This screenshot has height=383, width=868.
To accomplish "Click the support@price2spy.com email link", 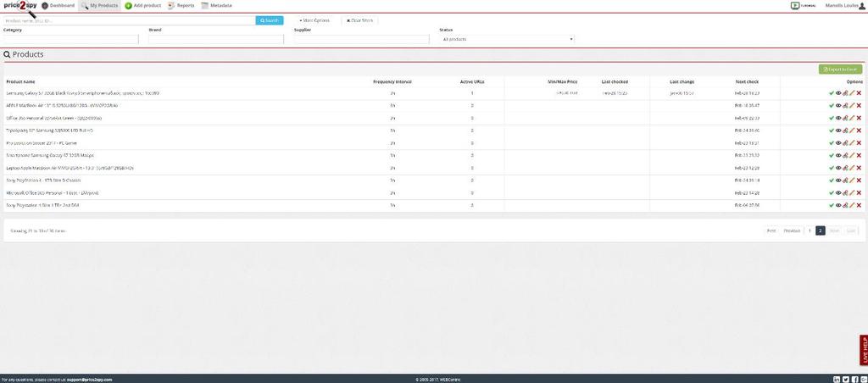I will (x=90, y=380).
